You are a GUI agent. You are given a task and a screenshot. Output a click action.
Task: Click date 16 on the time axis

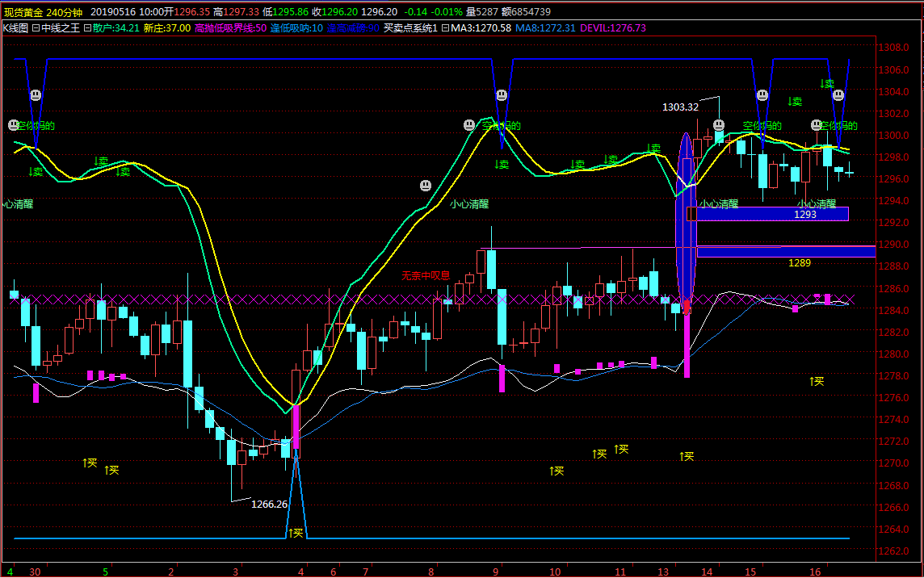point(815,572)
